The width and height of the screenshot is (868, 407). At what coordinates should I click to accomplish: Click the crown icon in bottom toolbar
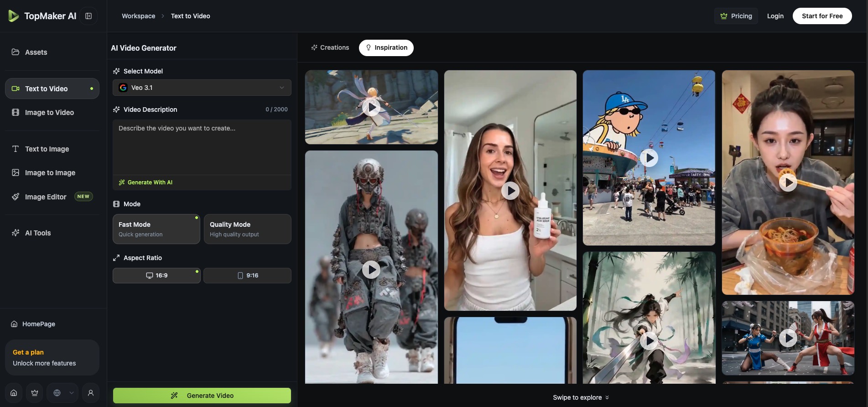click(x=35, y=393)
